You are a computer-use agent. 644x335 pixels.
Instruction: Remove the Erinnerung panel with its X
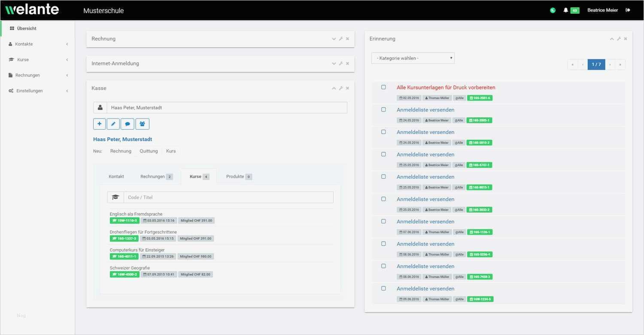coord(626,39)
